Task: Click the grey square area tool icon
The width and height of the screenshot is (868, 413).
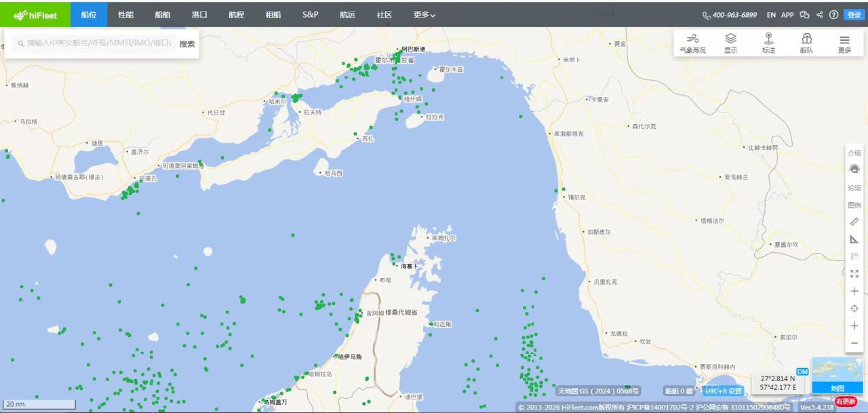Action: (854, 256)
